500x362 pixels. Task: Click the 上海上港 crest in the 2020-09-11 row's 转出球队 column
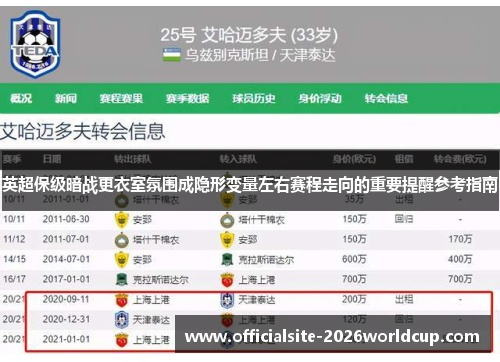click(x=122, y=300)
